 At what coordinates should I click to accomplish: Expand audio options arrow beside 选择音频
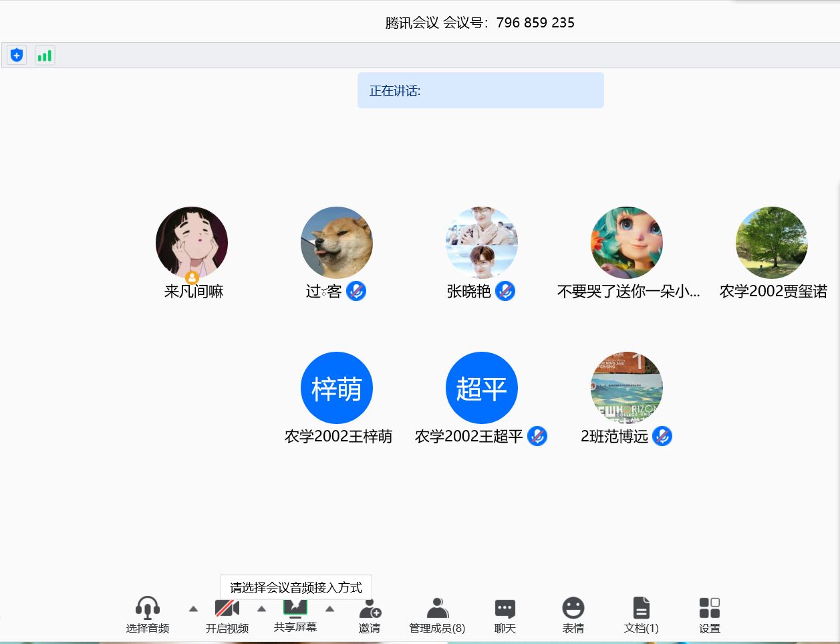pyautogui.click(x=193, y=609)
